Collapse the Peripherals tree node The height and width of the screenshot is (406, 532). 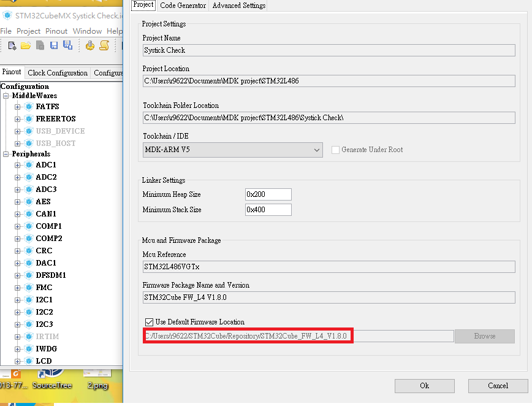tap(6, 154)
